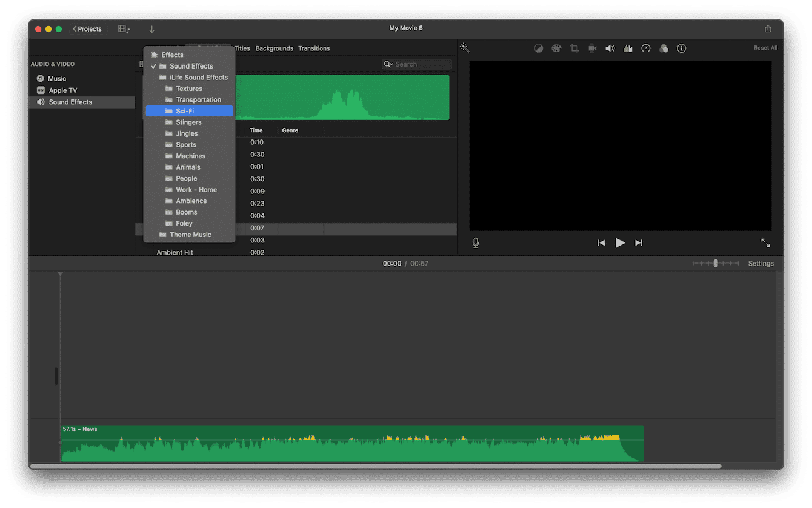Select Apple TV in the sidebar

(62, 90)
